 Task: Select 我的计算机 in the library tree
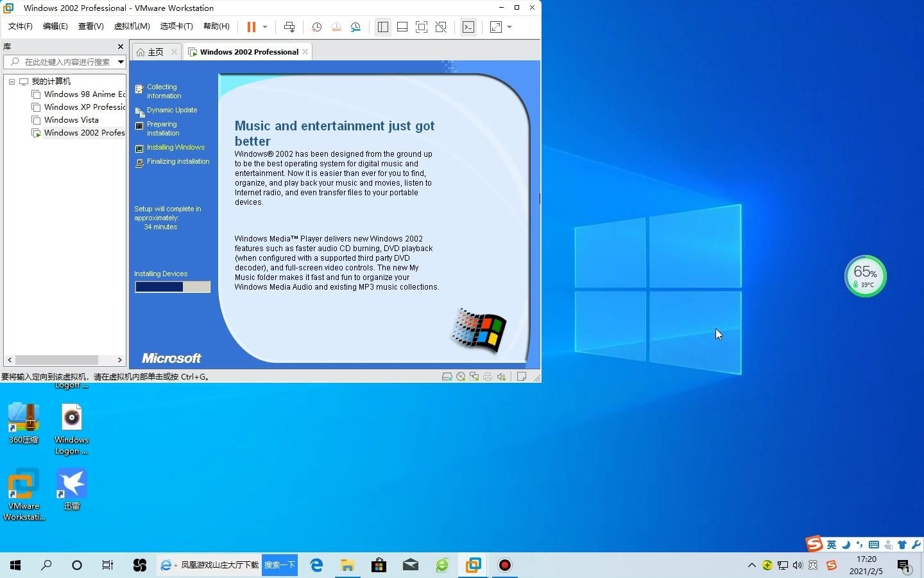[51, 82]
